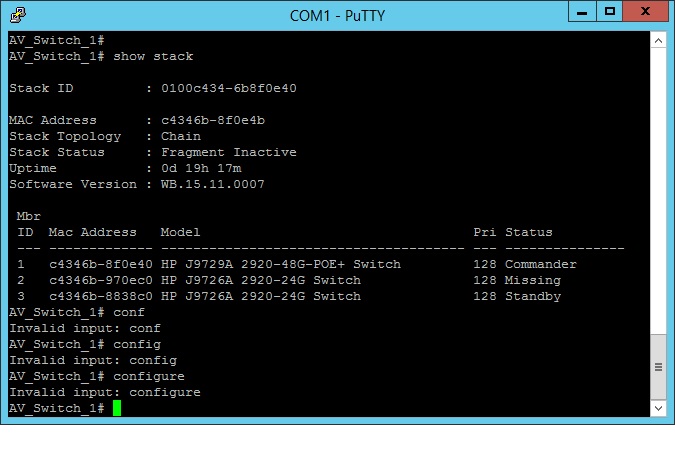Click the scrollbar up arrow
The width and height of the screenshot is (675, 460).
[658, 41]
